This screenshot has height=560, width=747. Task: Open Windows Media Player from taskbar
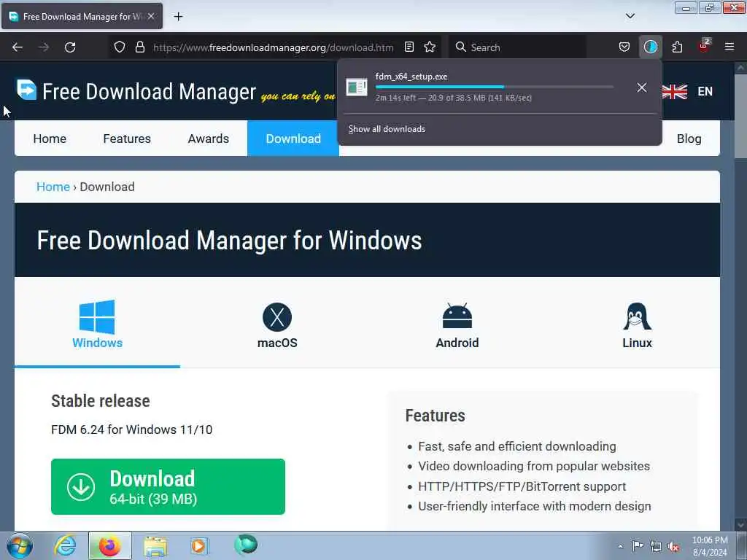point(199,546)
